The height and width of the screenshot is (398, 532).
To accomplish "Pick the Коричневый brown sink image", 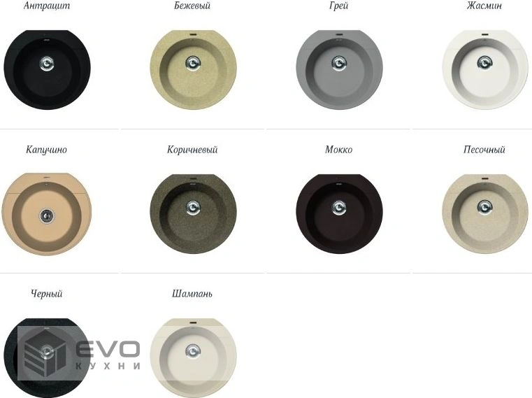I will tap(193, 214).
